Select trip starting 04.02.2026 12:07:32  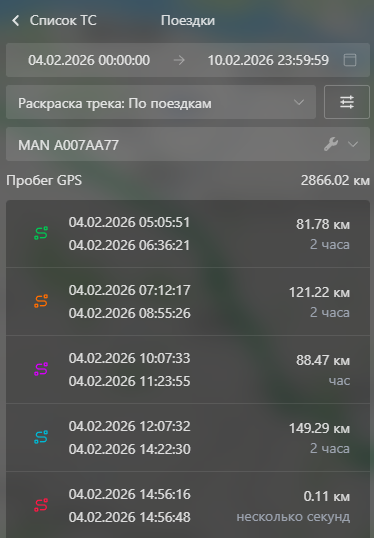pyautogui.click(x=129, y=426)
